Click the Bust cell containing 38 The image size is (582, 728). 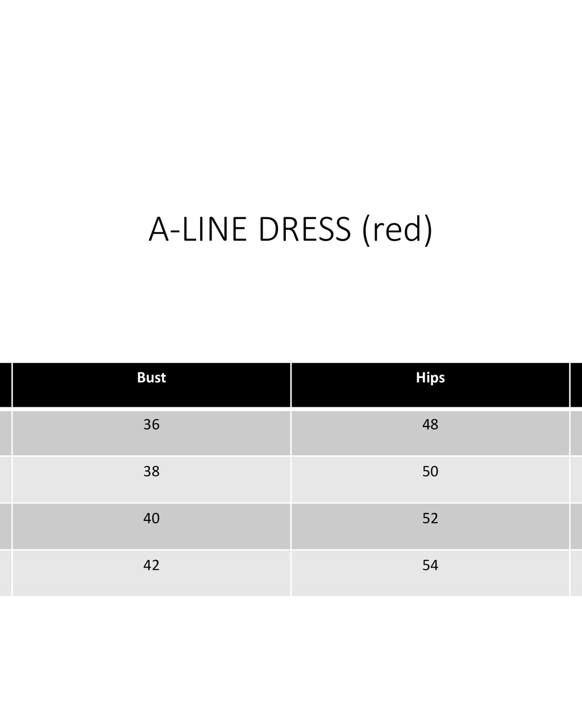pyautogui.click(x=151, y=479)
